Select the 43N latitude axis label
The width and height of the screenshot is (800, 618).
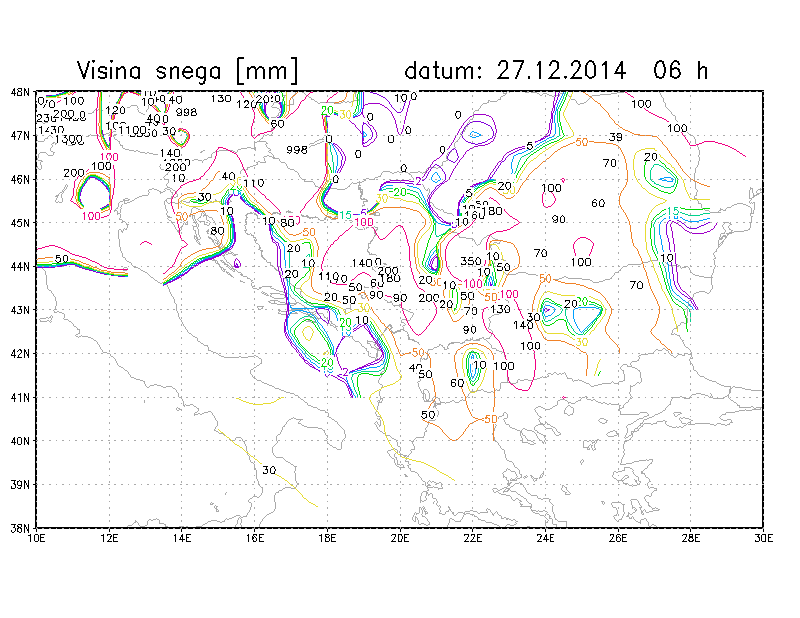coord(20,310)
